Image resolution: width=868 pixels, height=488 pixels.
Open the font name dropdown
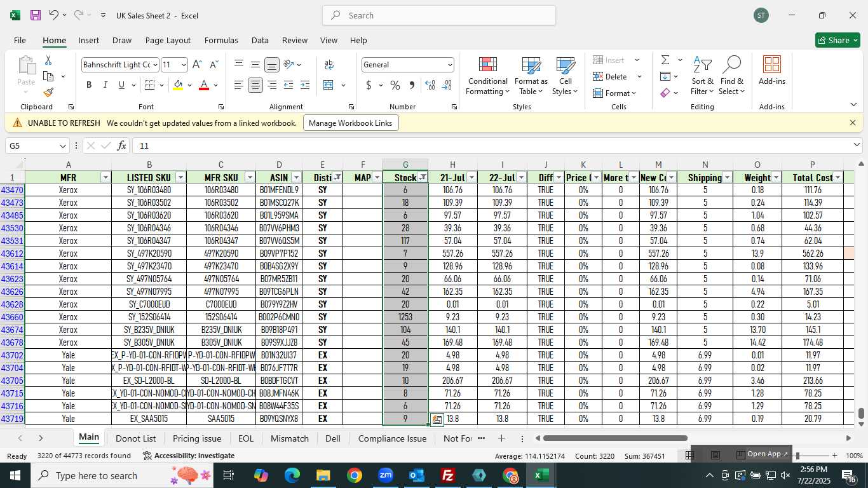pyautogui.click(x=154, y=65)
